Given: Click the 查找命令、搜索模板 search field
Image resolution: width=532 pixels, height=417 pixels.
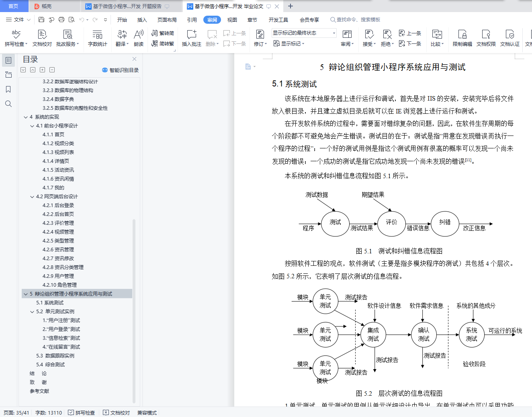Looking at the screenshot, I should click(x=355, y=20).
